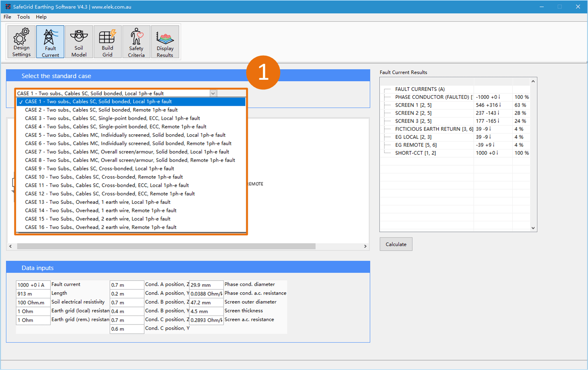This screenshot has width=588, height=370.
Task: Open the Design Settings tool
Action: 21,41
